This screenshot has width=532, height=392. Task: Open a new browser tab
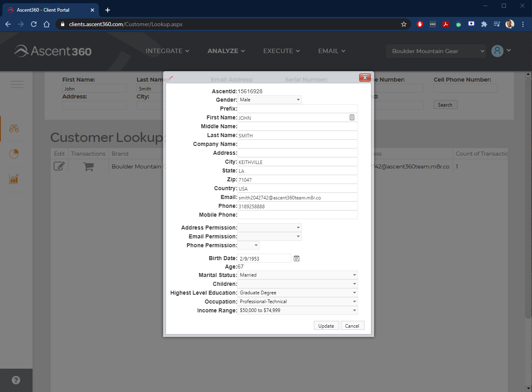point(108,10)
